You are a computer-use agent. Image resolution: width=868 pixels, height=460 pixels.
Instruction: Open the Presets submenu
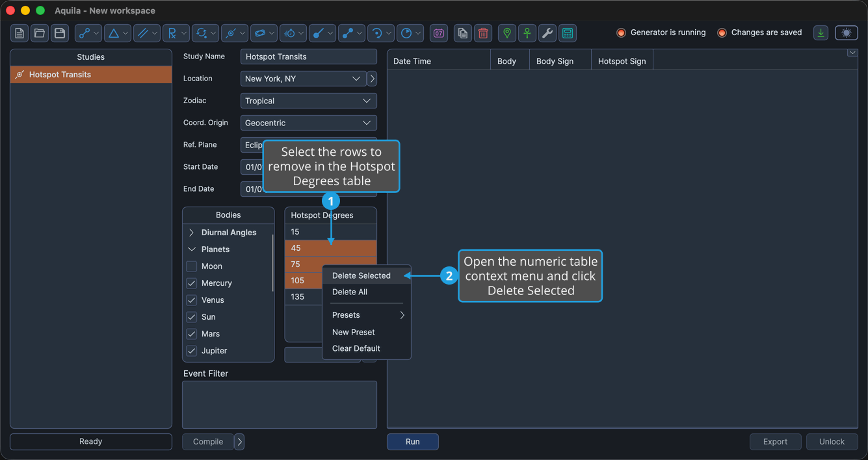[x=367, y=315]
